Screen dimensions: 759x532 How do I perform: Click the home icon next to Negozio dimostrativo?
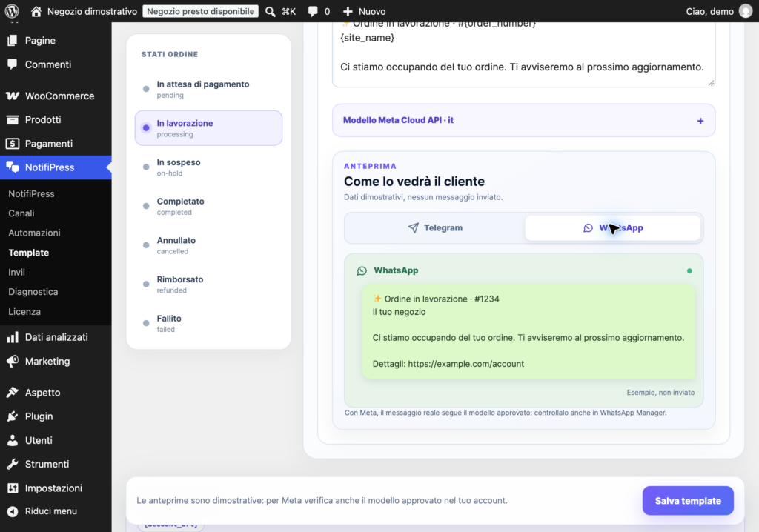pyautogui.click(x=36, y=11)
